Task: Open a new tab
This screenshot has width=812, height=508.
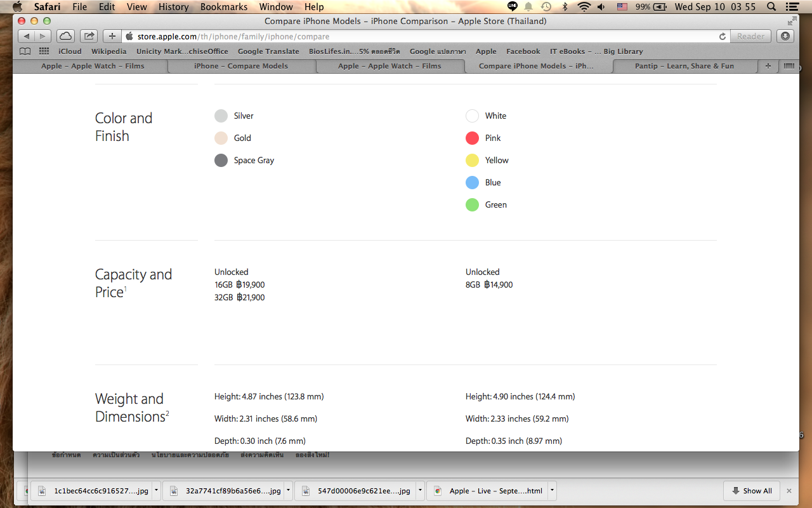Action: click(768, 66)
